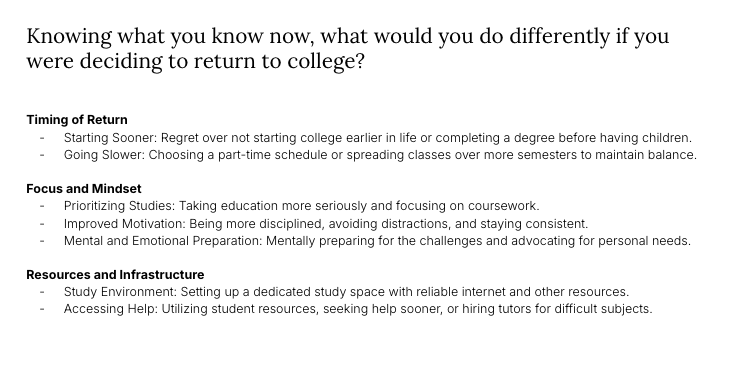Select the 'Resources and Infrastructure' heading

pos(115,275)
